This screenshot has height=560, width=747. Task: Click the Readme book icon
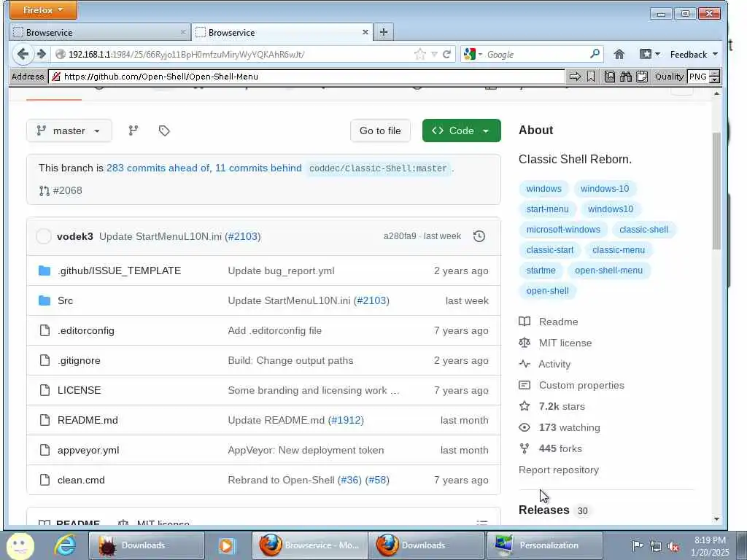[525, 322]
